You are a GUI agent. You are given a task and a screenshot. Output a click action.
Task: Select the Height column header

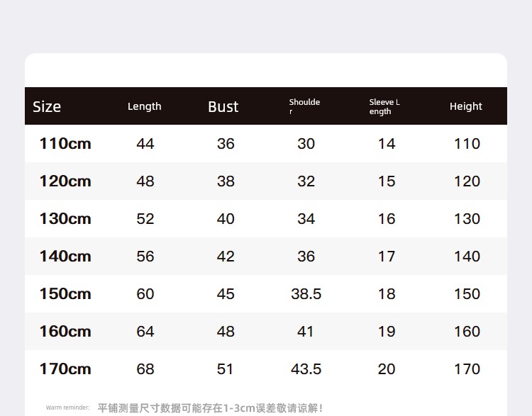tap(466, 106)
